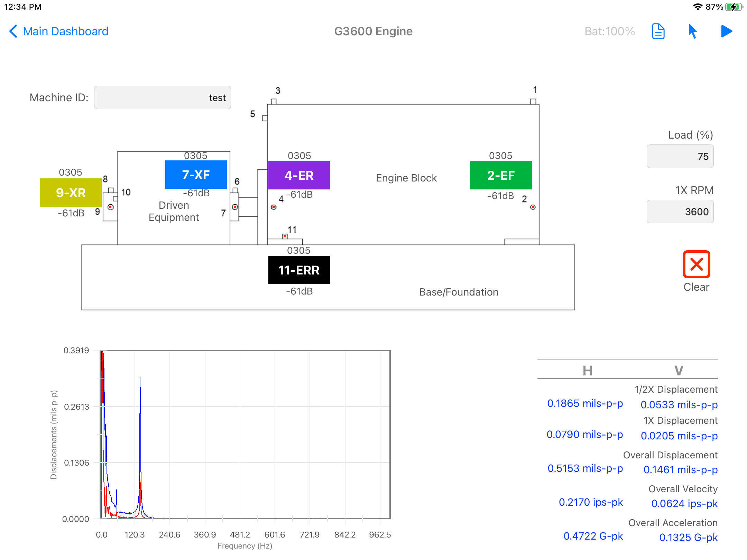Tap measurement point 10 square
This screenshot has height=560, width=747.
116,199
